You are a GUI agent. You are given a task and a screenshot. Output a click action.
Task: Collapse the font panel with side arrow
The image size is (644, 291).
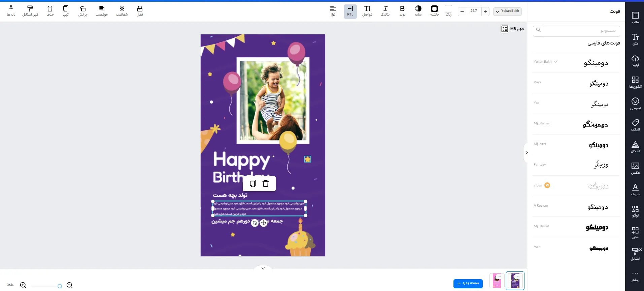[526, 153]
